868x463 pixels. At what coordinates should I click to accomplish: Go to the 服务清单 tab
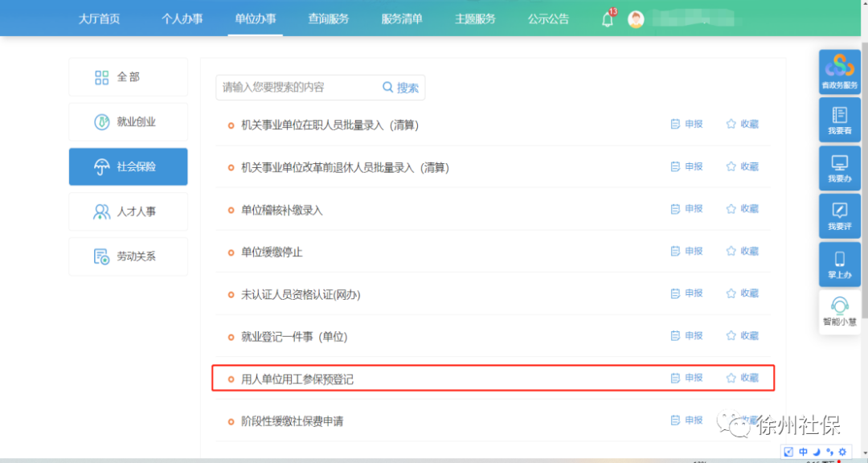[402, 18]
